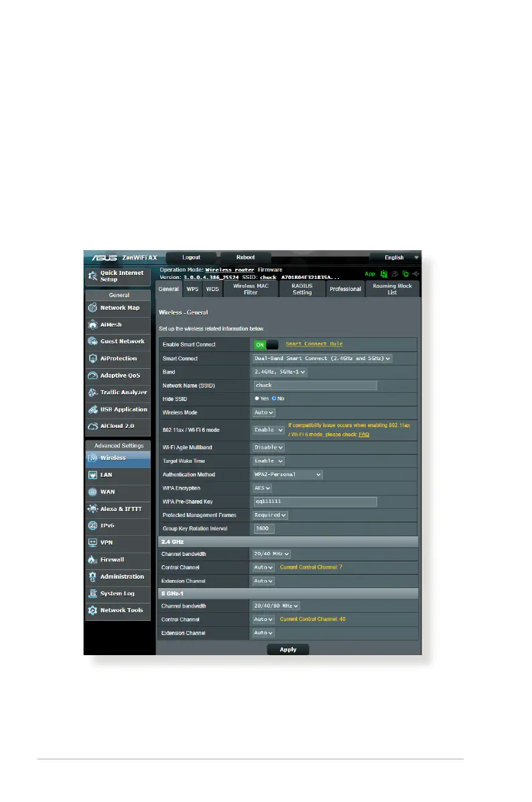Open Quick Internet Setup wizard icon
532x802 pixels.
(x=92, y=276)
